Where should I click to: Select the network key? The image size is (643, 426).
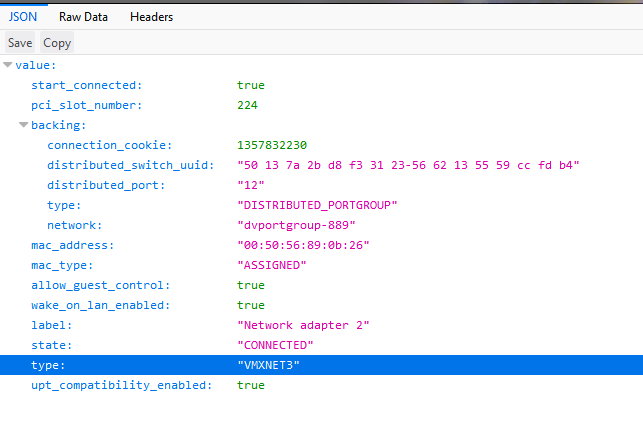[75, 225]
